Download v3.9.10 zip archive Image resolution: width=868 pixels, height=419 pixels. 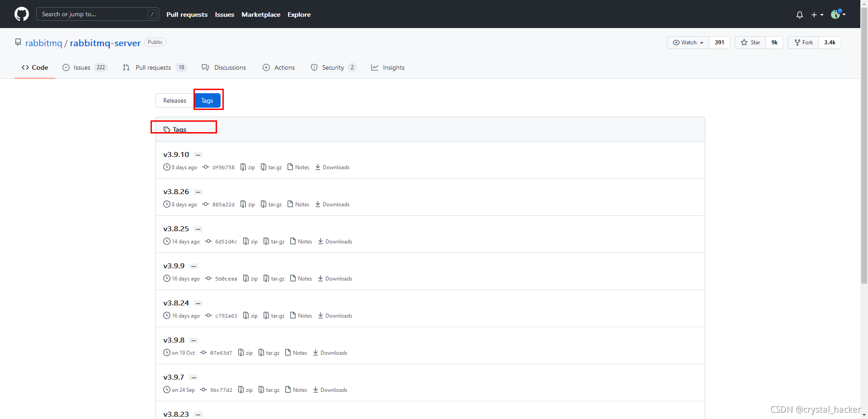pyautogui.click(x=248, y=167)
